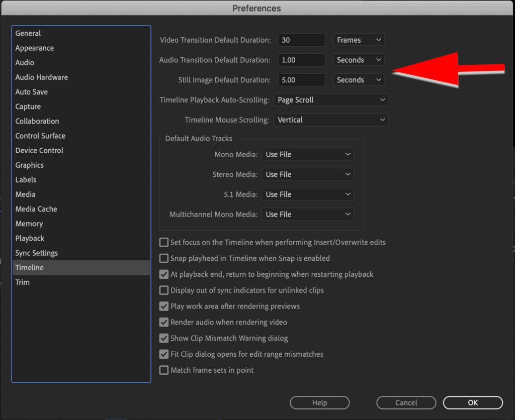Click the Help button
The height and width of the screenshot is (420, 515).
319,402
